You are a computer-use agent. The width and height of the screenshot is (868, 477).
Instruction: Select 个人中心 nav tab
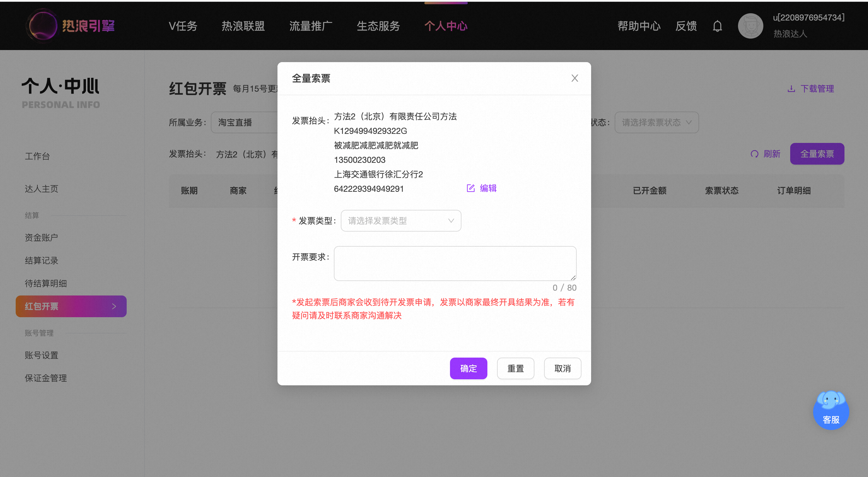446,26
